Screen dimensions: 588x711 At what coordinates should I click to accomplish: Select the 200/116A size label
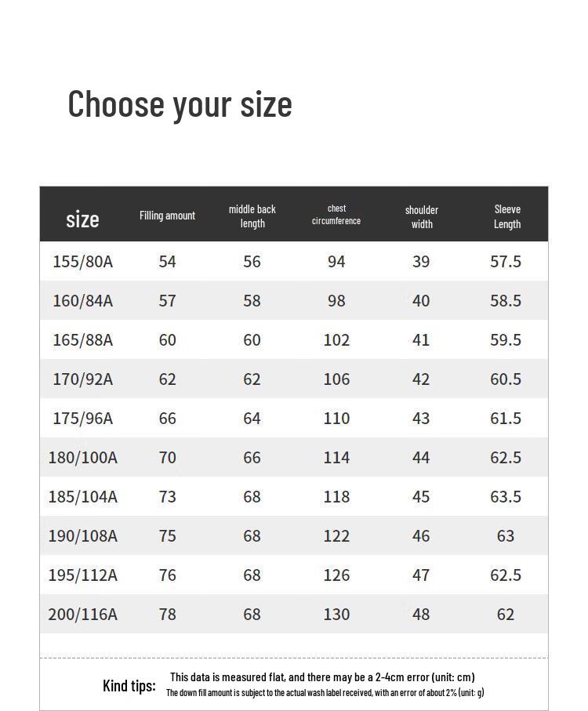coord(82,614)
